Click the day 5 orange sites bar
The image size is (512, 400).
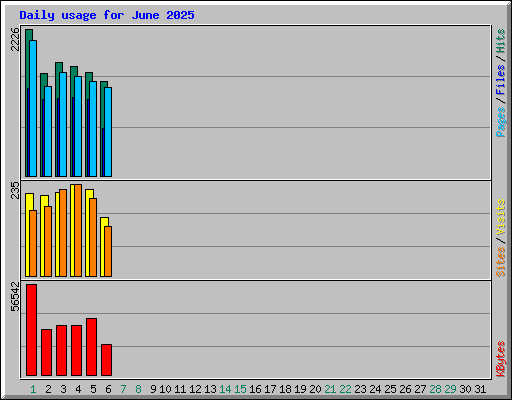point(93,237)
